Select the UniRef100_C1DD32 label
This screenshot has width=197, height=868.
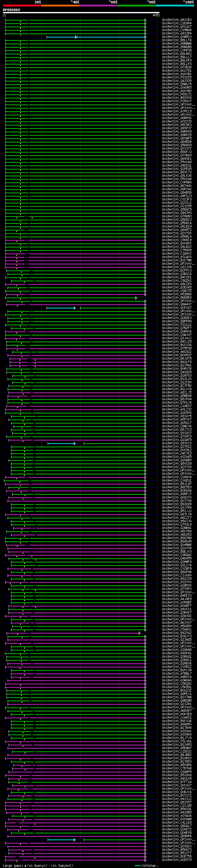[x=176, y=752]
